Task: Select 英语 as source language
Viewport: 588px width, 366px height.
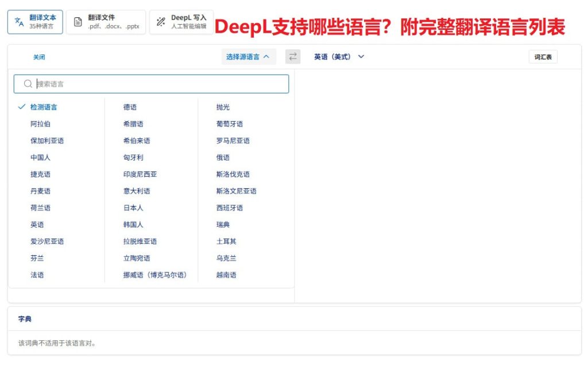Action: click(x=37, y=225)
